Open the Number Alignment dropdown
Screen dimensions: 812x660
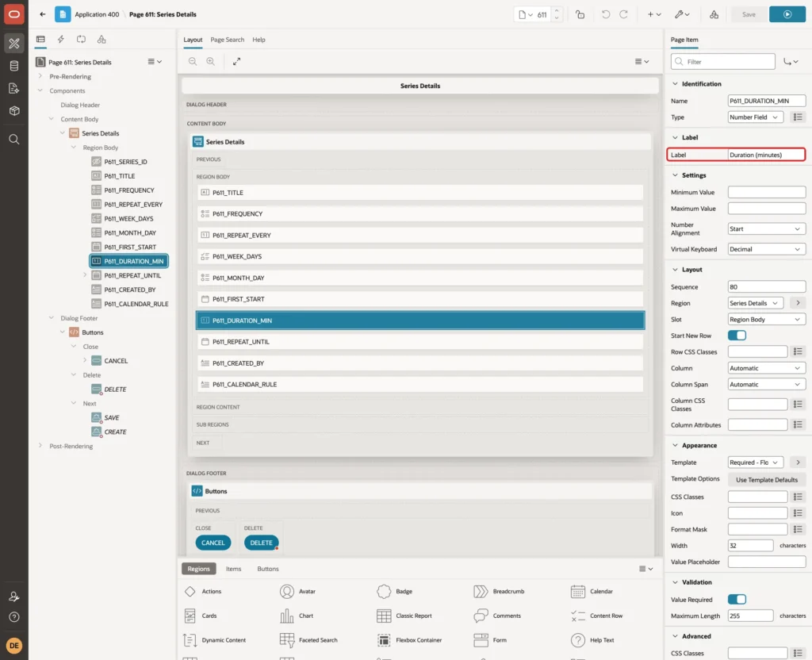(767, 229)
